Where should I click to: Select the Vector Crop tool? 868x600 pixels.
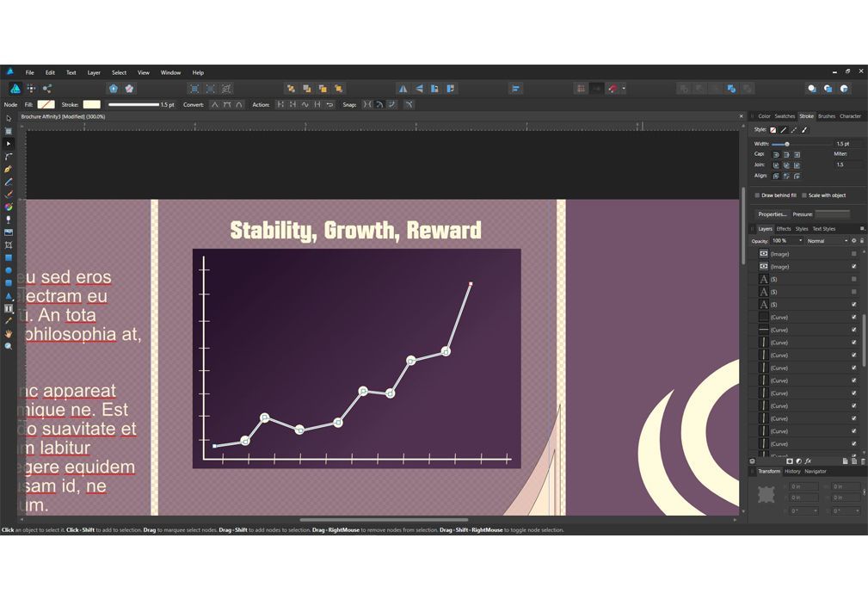tap(9, 244)
